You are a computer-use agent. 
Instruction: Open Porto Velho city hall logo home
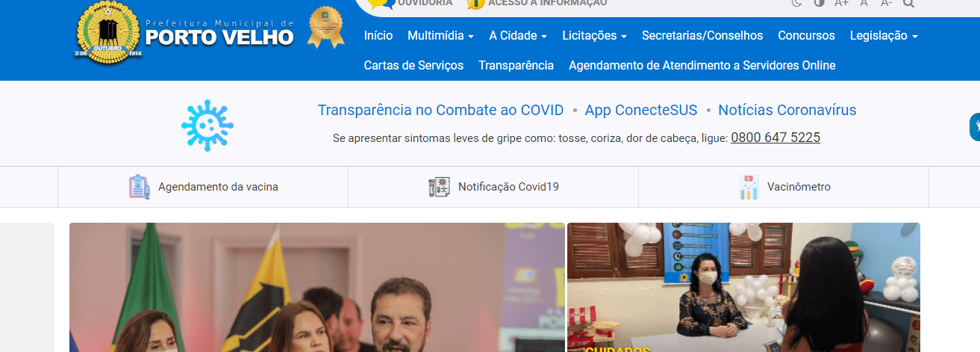tap(184, 34)
